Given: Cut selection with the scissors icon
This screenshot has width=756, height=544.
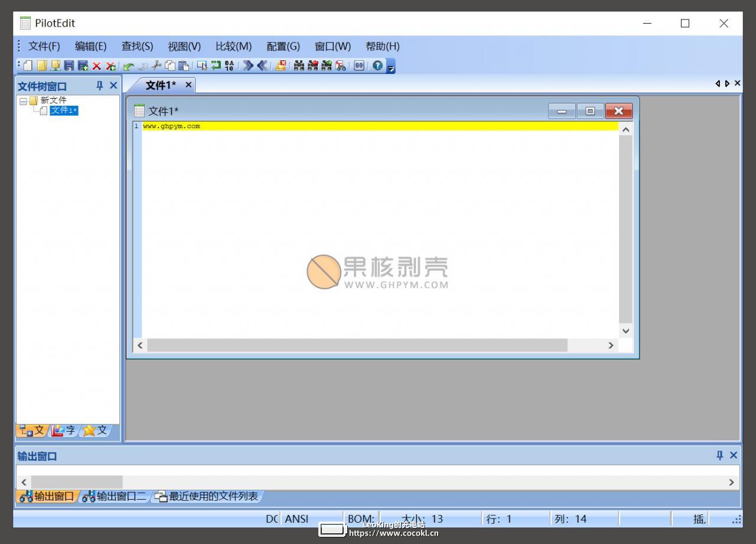Looking at the screenshot, I should 156,66.
